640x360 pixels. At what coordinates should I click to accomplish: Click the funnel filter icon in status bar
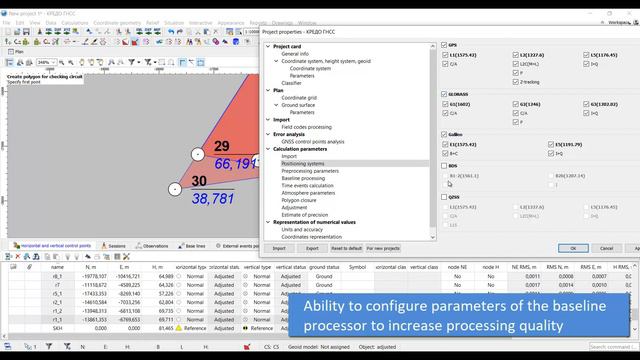coord(49,347)
